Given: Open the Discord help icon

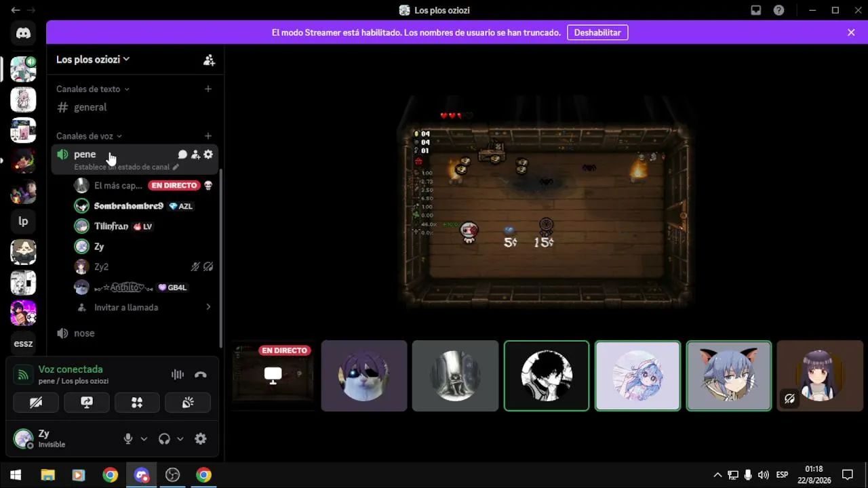Looking at the screenshot, I should click(779, 10).
